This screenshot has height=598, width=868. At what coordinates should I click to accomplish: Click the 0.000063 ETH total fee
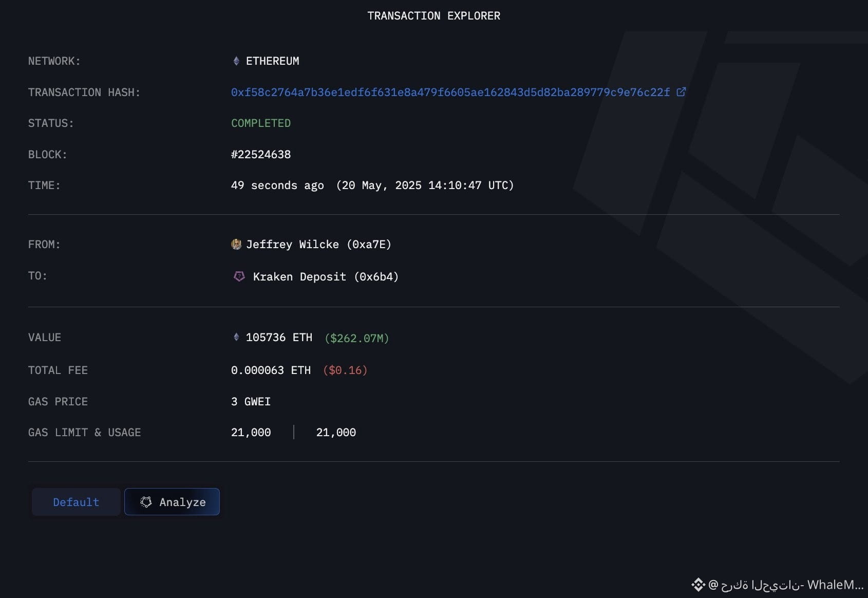click(271, 370)
